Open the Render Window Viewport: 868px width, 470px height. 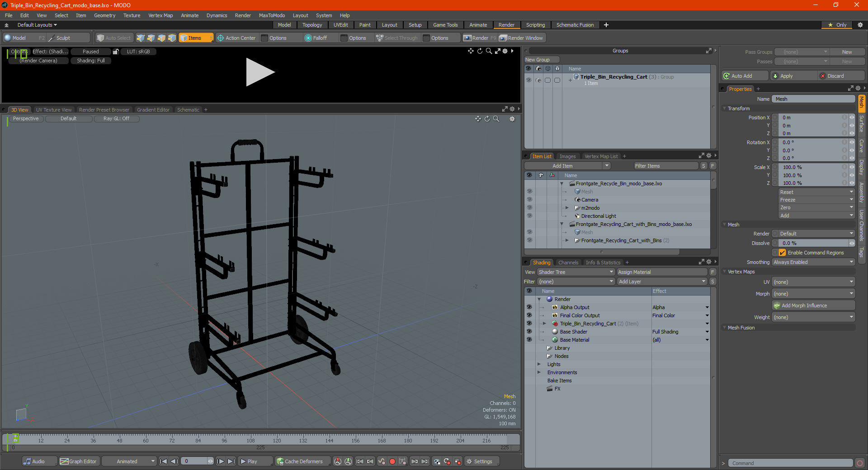(521, 38)
